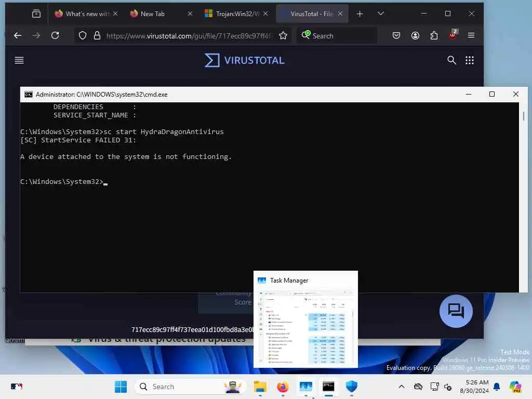The width and height of the screenshot is (532, 399).
Task: Switch to Trojan:Win32 Microsoft tab
Action: pyautogui.click(x=237, y=14)
